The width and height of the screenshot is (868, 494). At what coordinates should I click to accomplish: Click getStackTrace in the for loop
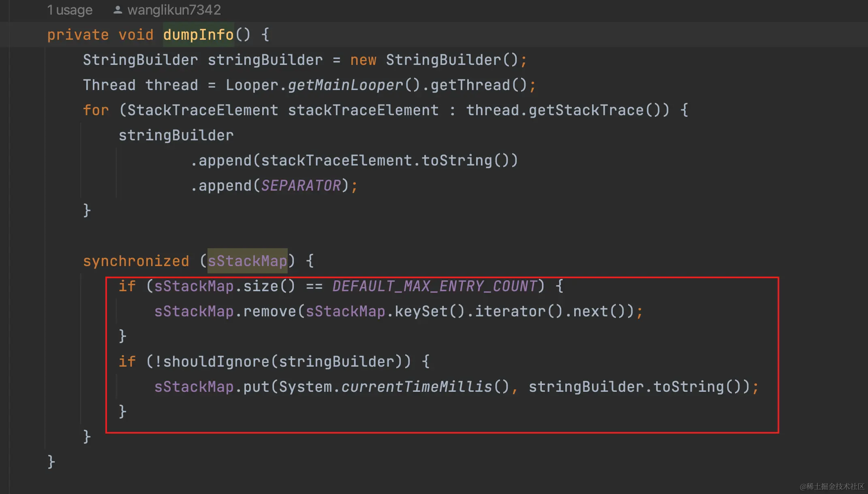pos(586,110)
